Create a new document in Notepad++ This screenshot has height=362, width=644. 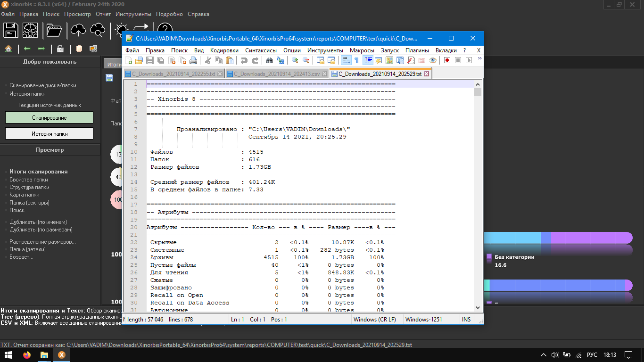click(129, 60)
